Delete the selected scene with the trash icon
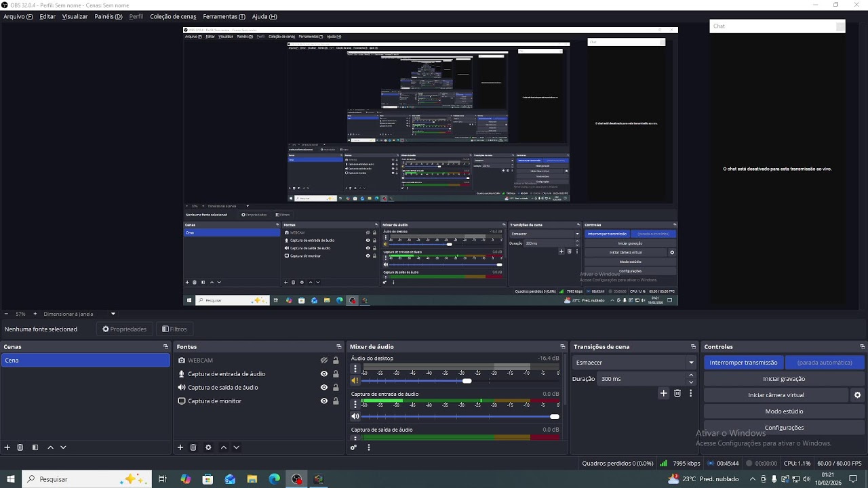 click(20, 447)
